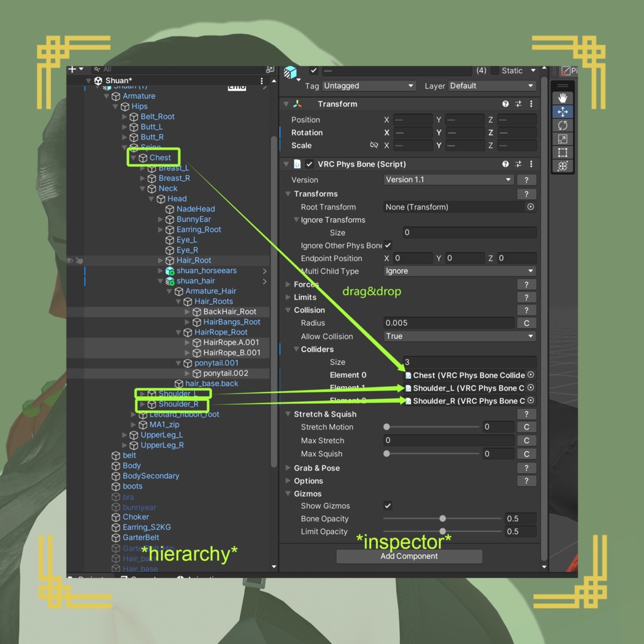Open shuan_horseears prefab arrow
Viewport: 644px width, 644px height.
(265, 270)
